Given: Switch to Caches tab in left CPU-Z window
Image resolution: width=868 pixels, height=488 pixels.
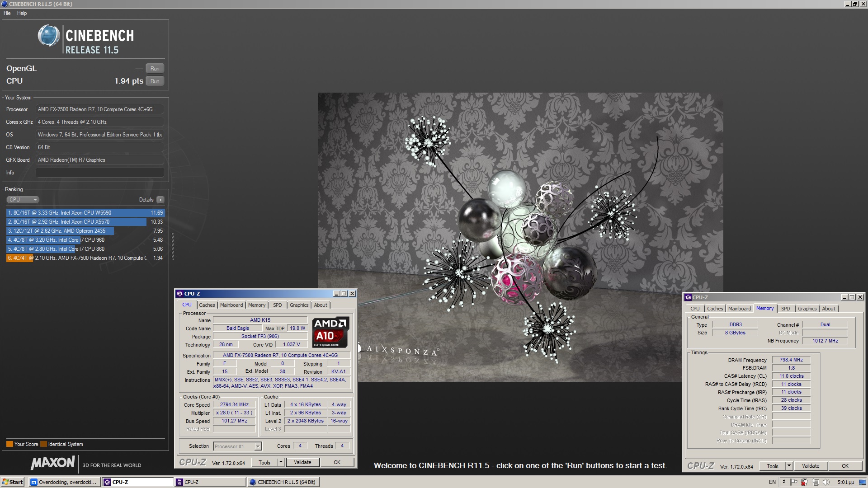Looking at the screenshot, I should pos(207,305).
